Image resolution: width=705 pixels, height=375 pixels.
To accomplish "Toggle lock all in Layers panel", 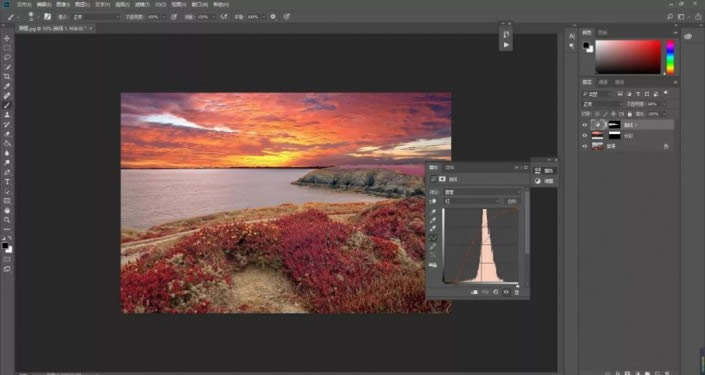I will click(x=629, y=114).
